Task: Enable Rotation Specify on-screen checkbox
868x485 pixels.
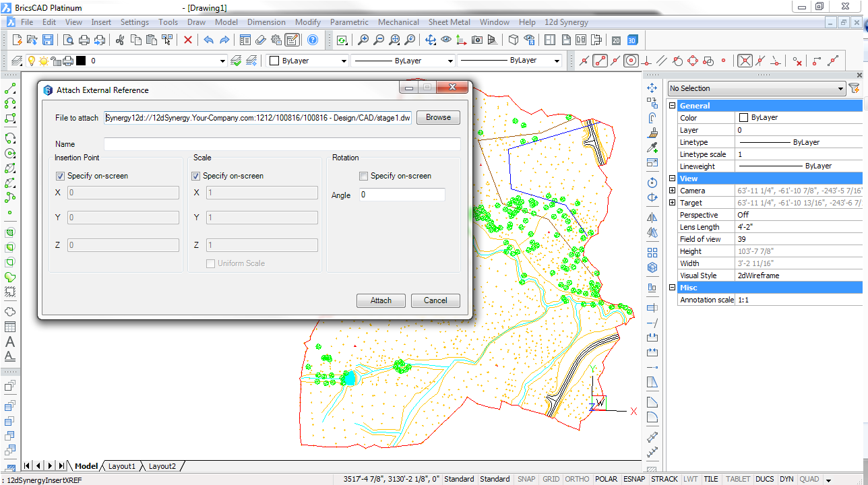Action: tap(364, 176)
